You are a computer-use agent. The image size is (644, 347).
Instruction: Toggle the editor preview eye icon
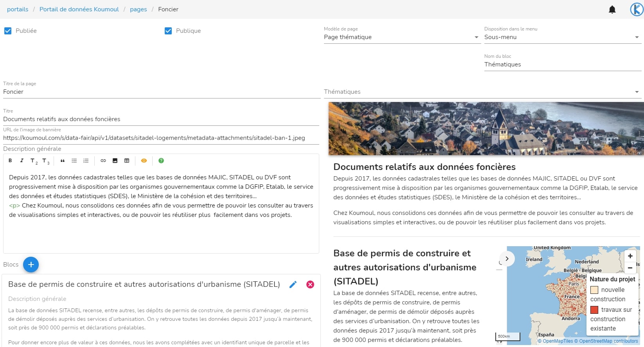pos(144,161)
